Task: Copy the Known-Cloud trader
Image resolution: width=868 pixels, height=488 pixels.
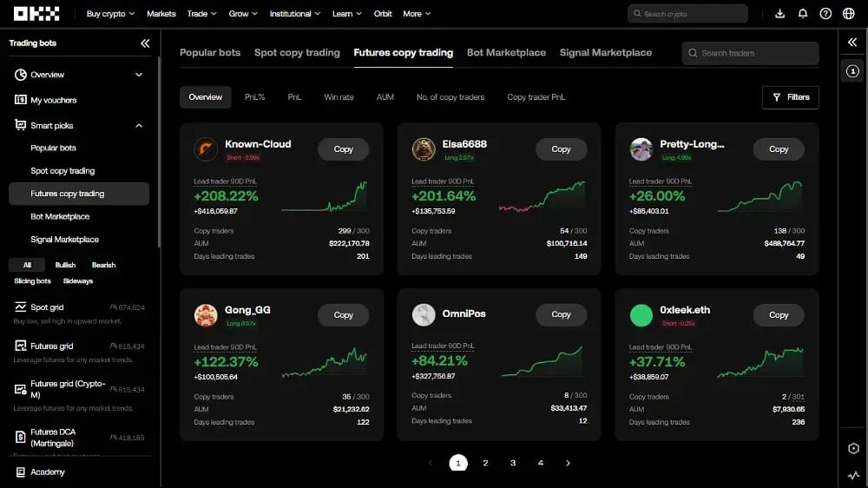Action: [343, 149]
